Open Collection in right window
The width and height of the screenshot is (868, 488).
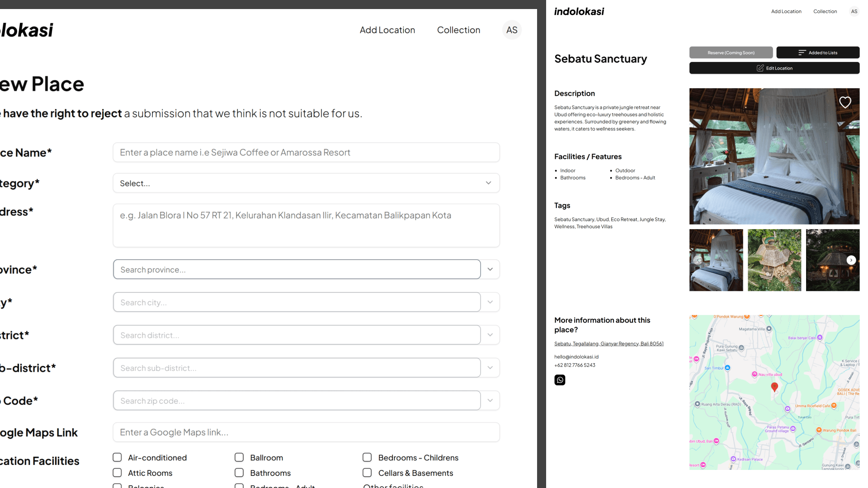click(x=825, y=12)
